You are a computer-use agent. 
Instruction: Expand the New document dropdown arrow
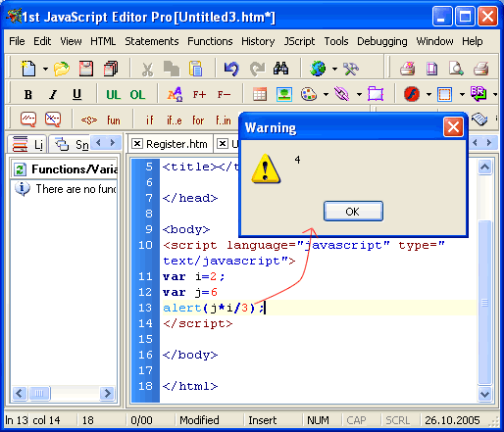(x=45, y=69)
